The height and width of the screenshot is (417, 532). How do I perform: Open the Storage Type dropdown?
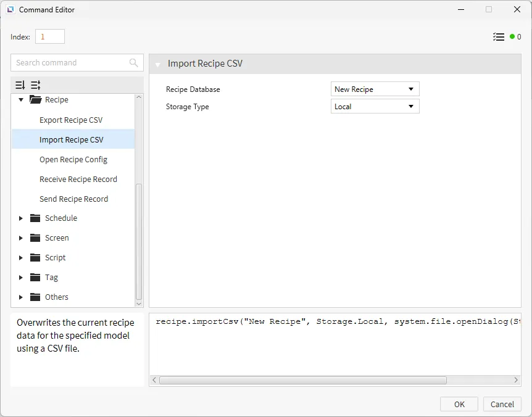point(375,107)
